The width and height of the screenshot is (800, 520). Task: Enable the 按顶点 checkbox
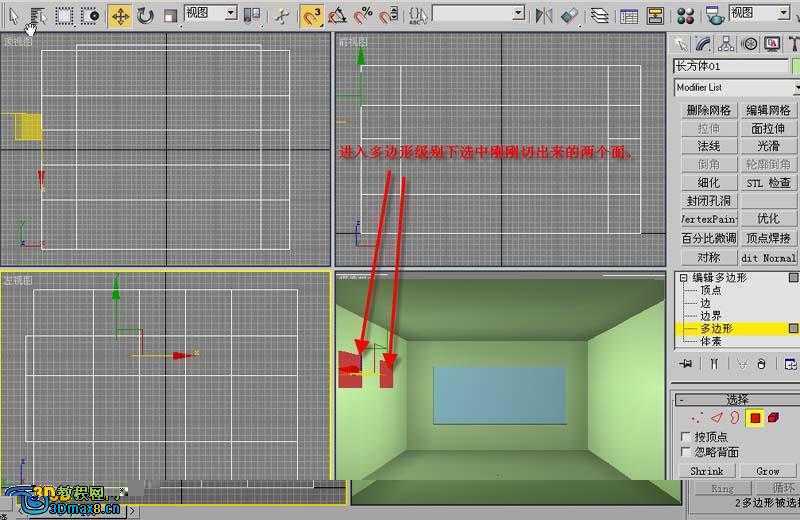(686, 437)
